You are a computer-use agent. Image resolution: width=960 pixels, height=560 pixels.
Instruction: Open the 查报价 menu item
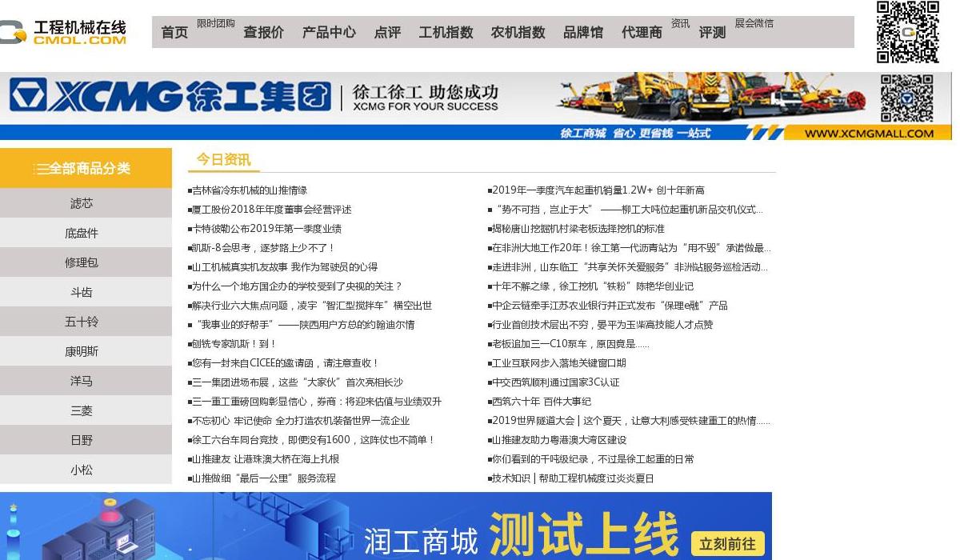tap(263, 33)
